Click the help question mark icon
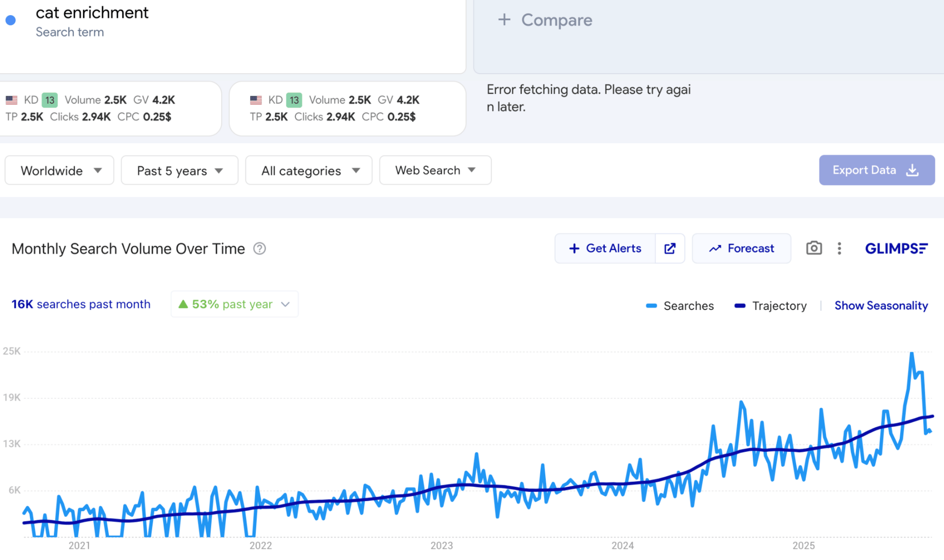The width and height of the screenshot is (944, 560). click(x=260, y=249)
